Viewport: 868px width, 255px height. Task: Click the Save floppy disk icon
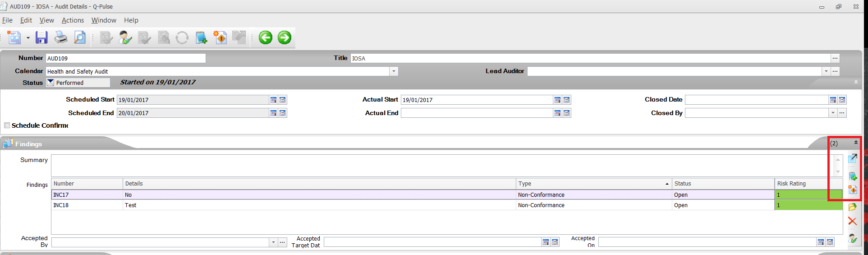coord(41,37)
